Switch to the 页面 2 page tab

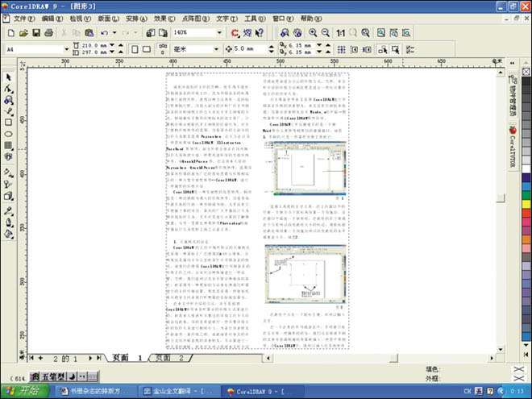[170, 357]
